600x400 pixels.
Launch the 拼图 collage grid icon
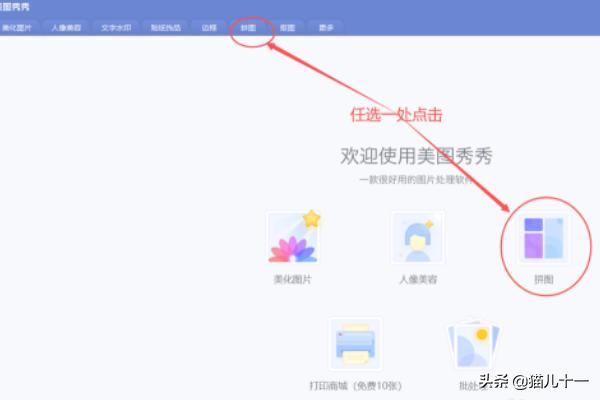point(543,238)
